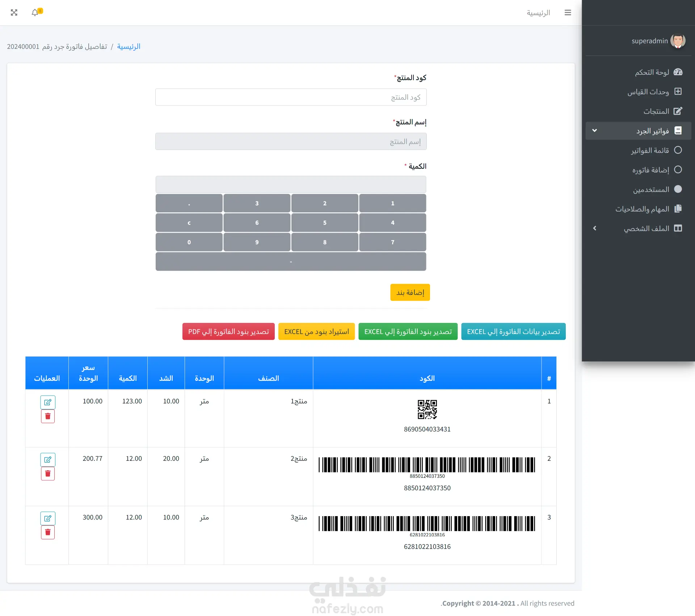The height and width of the screenshot is (616, 695).
Task: Open the dashboard via the gauge icon
Action: point(678,72)
